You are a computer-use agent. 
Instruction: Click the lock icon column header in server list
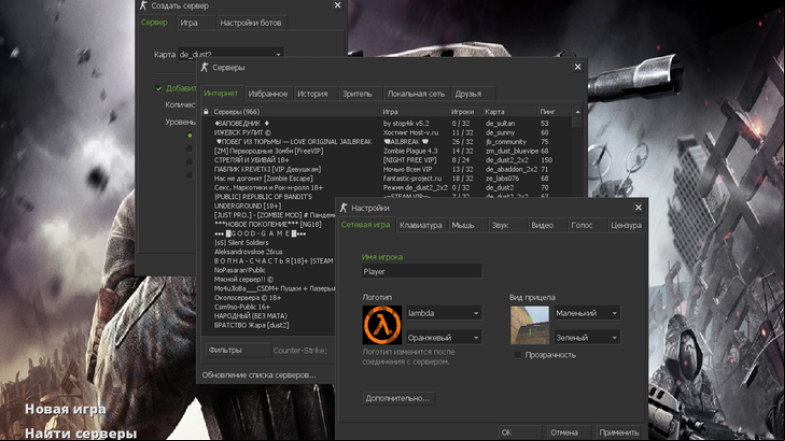[x=206, y=112]
